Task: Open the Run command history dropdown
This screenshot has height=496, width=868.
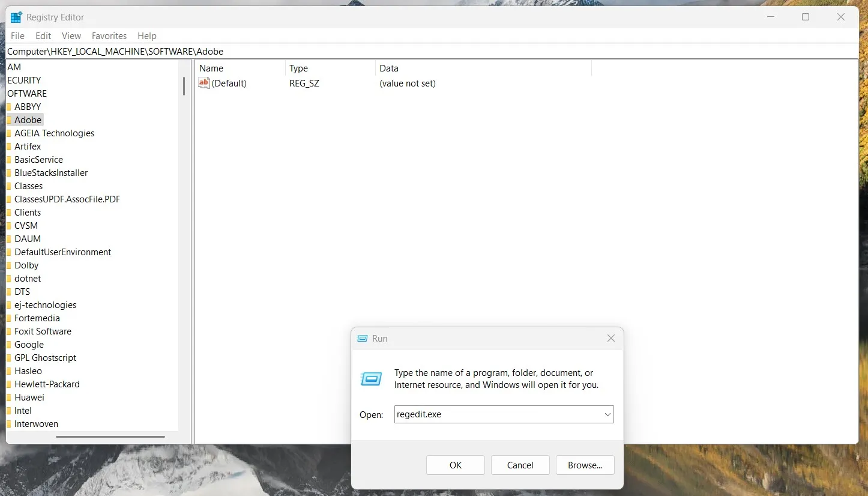Action: (x=606, y=414)
